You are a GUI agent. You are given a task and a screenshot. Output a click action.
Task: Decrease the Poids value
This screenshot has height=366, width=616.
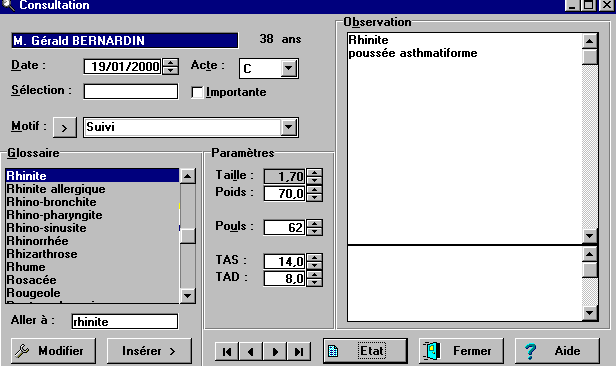(314, 198)
